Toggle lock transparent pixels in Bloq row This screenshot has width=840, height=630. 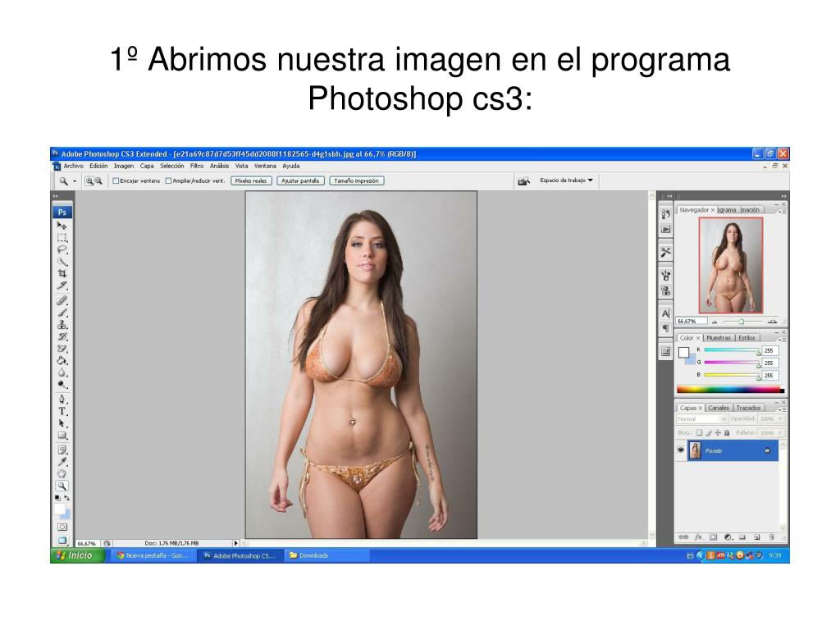[x=699, y=432]
